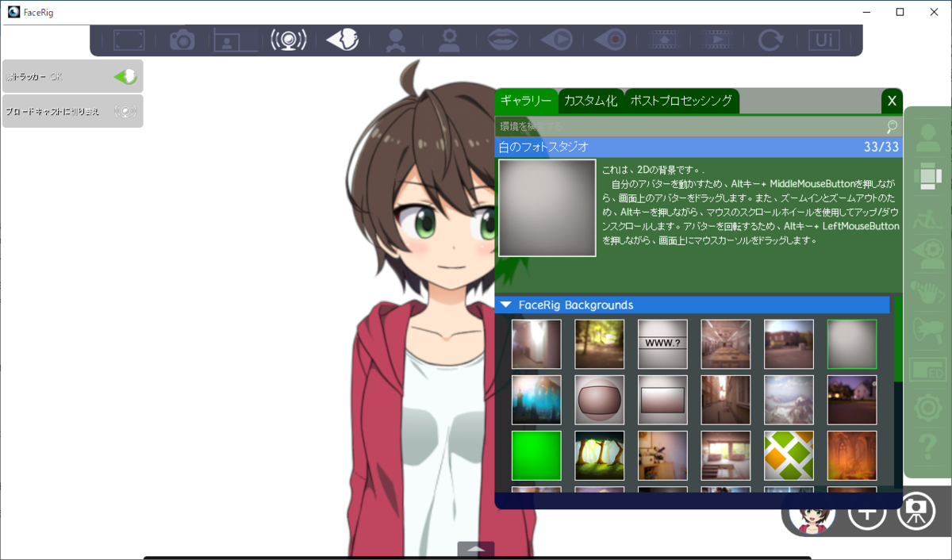
Task: Select the glowing green forest thumbnail
Action: pos(600,455)
